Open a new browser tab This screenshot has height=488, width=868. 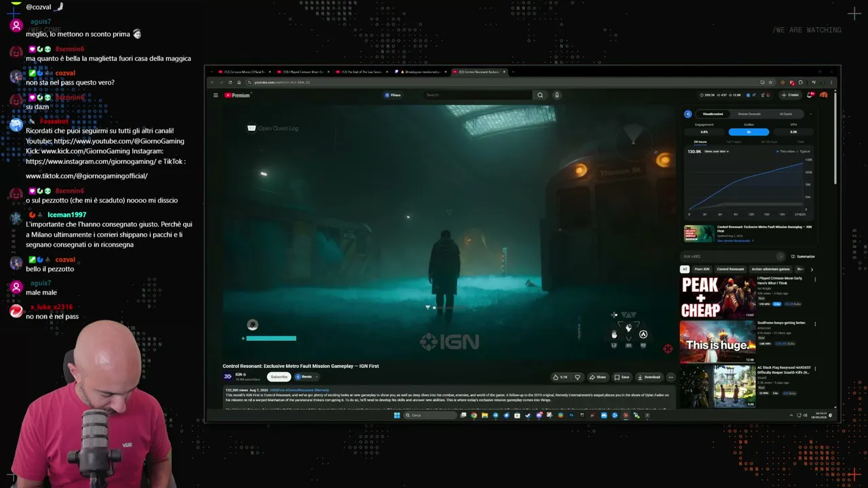pos(513,71)
